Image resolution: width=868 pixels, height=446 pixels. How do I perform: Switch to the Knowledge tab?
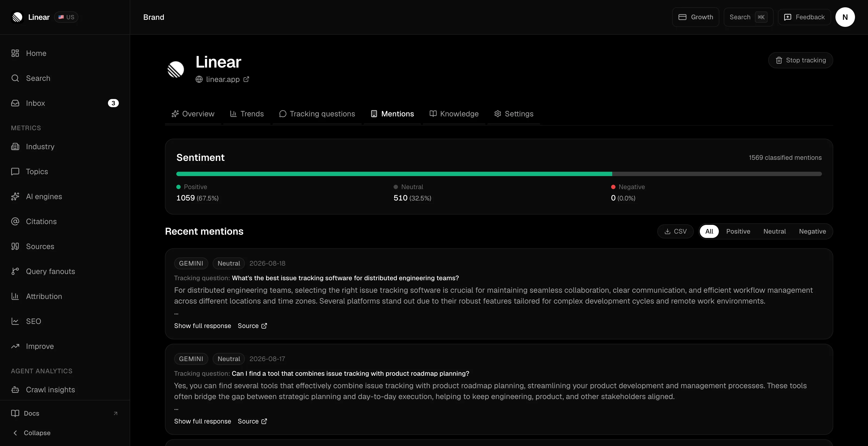coord(454,114)
